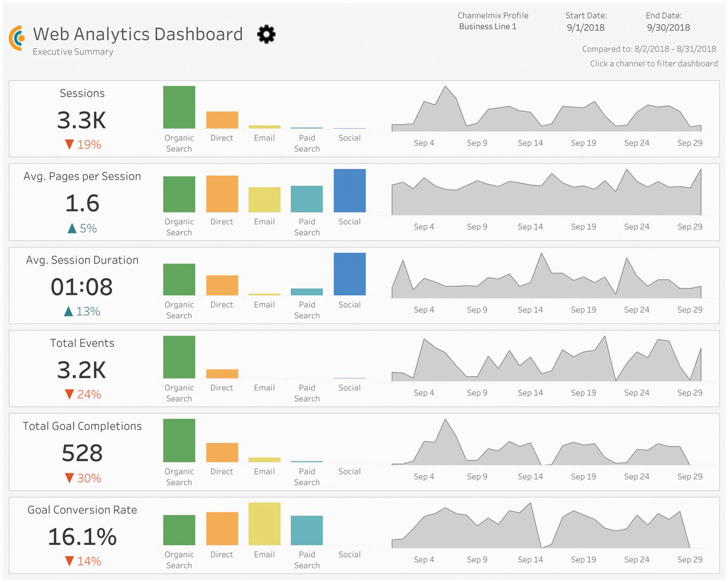
Task: Click the up arrow under Avg. Session Duration
Action: pyautogui.click(x=68, y=312)
